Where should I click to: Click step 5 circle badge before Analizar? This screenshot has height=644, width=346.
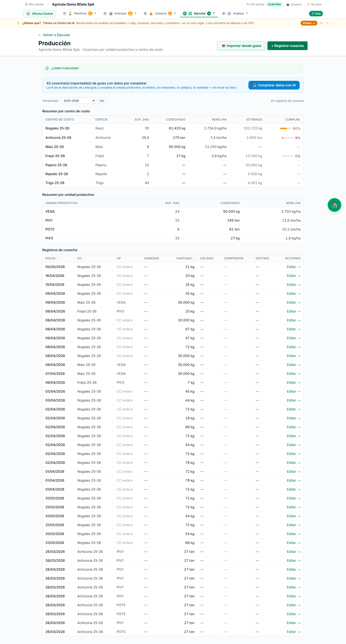click(x=224, y=13)
